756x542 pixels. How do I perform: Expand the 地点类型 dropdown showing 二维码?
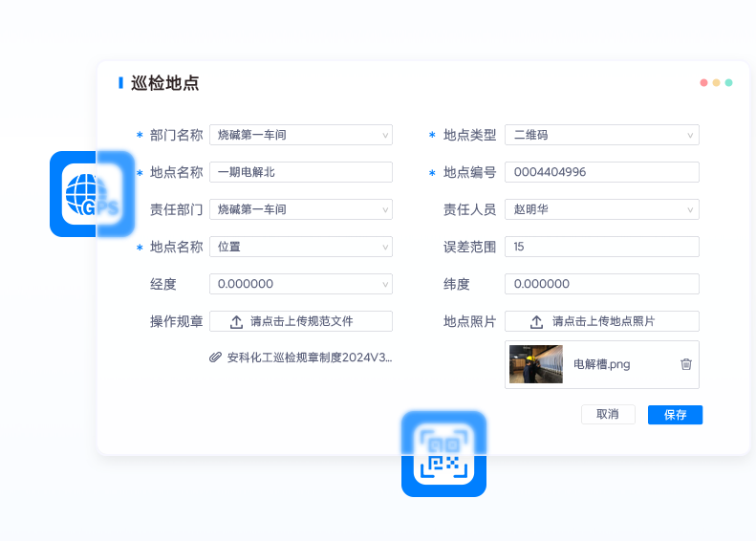click(601, 135)
